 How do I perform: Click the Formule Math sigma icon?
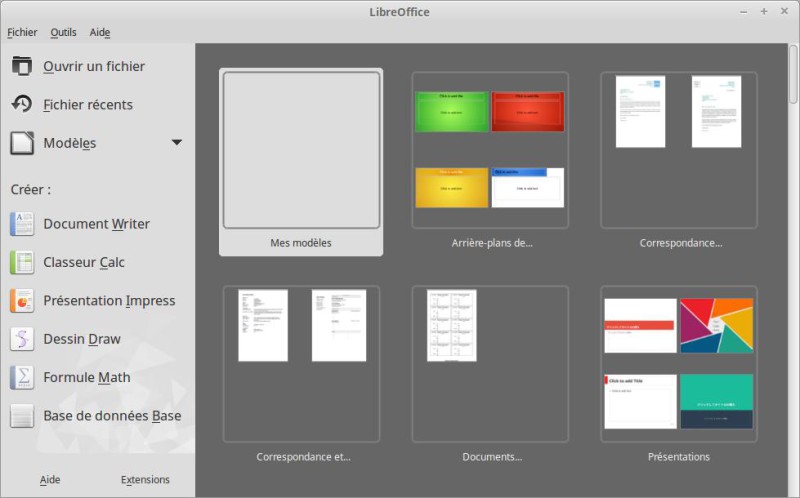point(22,378)
